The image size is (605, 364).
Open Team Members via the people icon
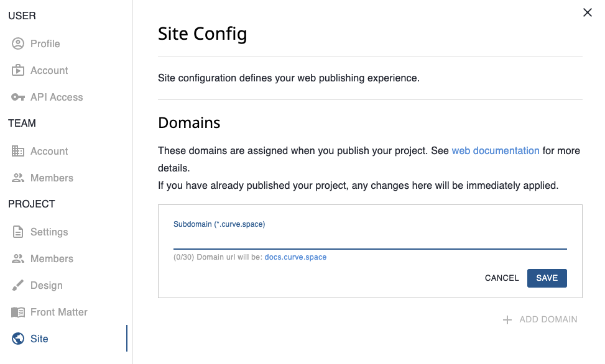tap(19, 178)
